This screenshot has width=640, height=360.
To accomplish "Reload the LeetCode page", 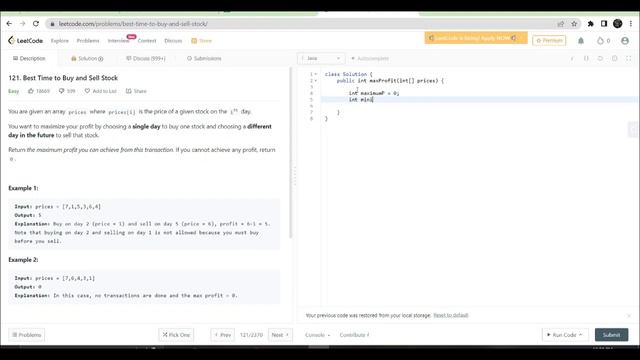I will coord(36,24).
